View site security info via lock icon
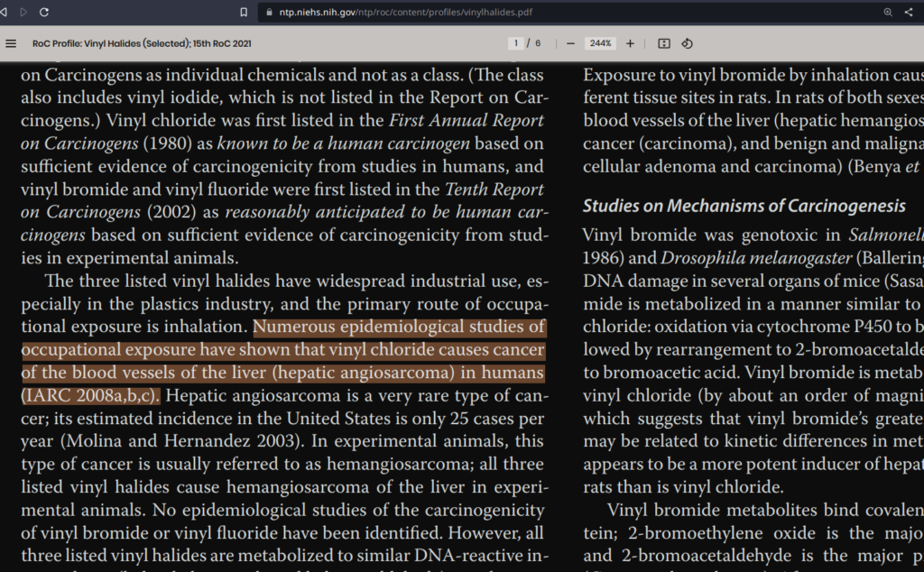Screen dimensions: 924x572 click(x=269, y=12)
